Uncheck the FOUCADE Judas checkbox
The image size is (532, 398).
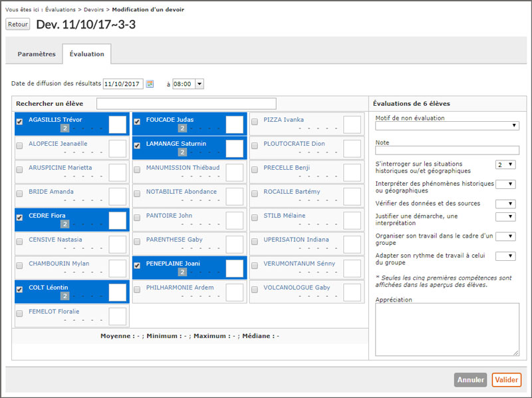[137, 121]
